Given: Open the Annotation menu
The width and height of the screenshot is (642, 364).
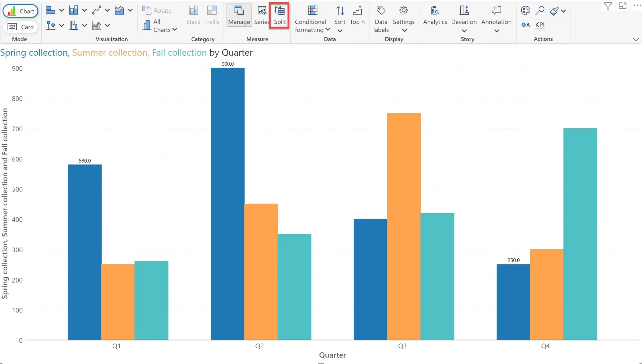Looking at the screenshot, I should [496, 19].
